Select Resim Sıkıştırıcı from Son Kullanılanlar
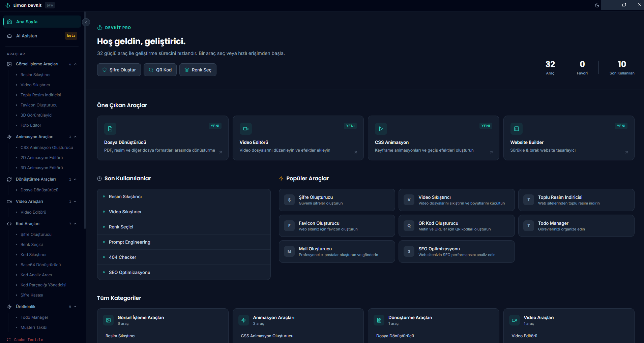 [x=125, y=196]
